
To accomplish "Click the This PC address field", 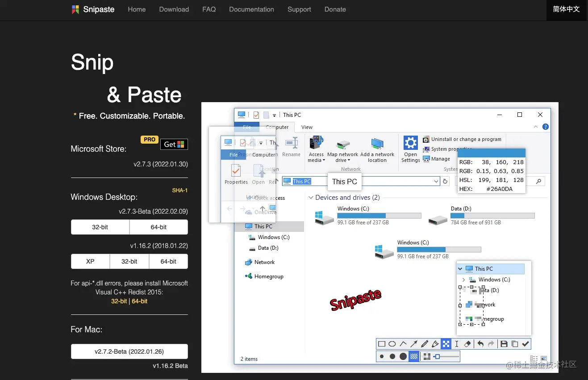I will (x=361, y=181).
